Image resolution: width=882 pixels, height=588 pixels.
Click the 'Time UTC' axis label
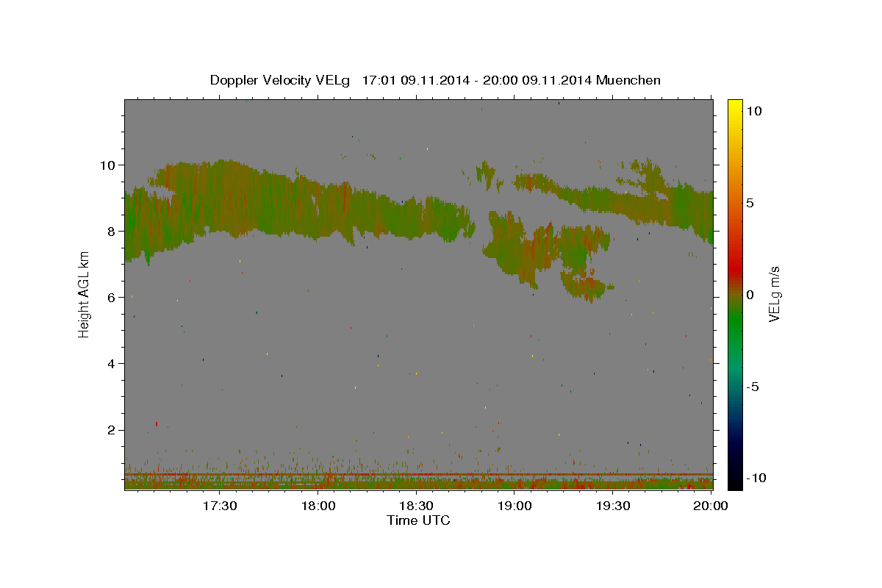coord(418,520)
